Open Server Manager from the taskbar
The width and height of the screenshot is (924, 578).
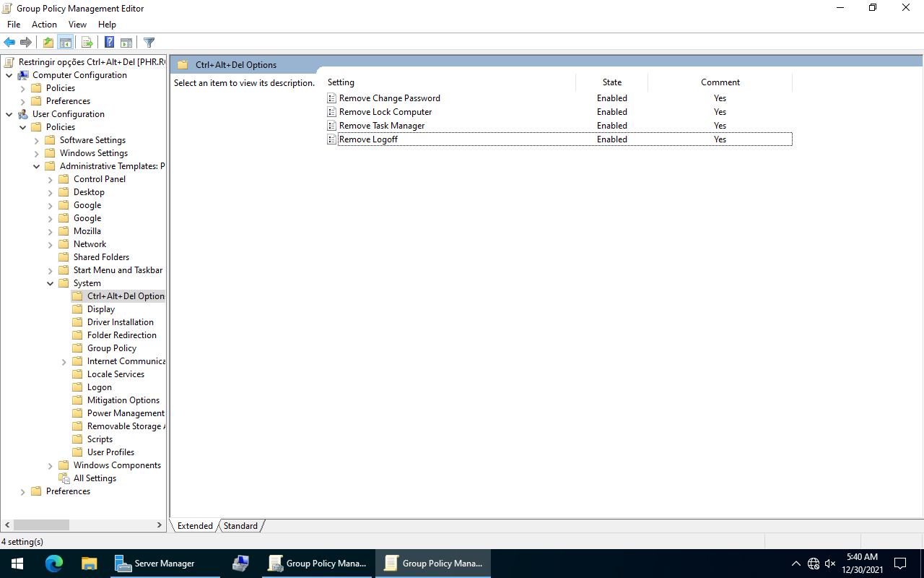155,564
